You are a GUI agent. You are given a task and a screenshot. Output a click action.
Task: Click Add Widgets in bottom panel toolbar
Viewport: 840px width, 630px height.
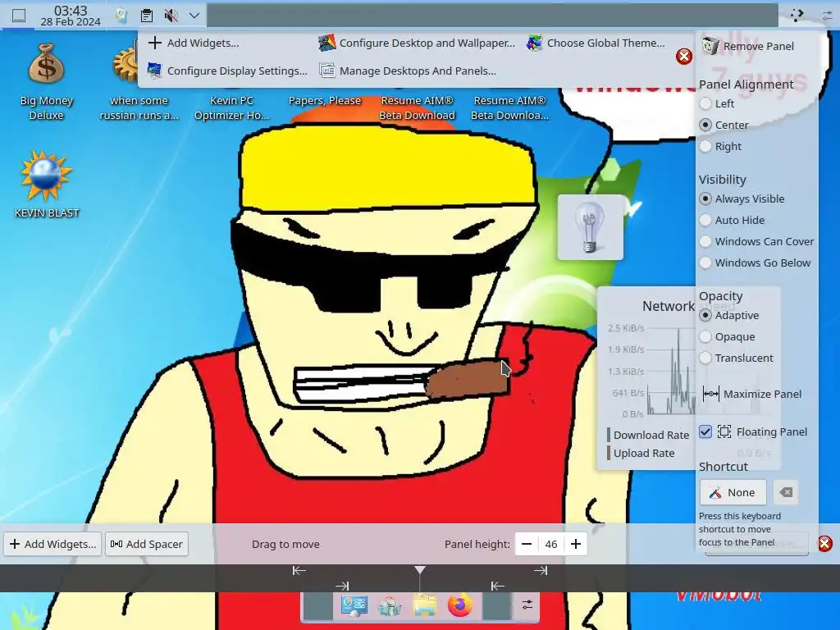pyautogui.click(x=52, y=544)
